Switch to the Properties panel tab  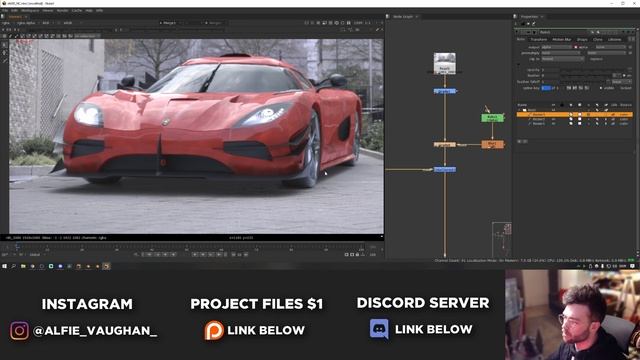(x=529, y=17)
